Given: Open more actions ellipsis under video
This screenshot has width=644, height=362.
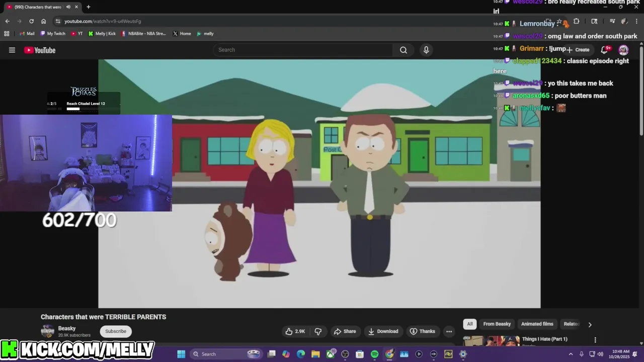Looking at the screenshot, I should [x=449, y=331].
